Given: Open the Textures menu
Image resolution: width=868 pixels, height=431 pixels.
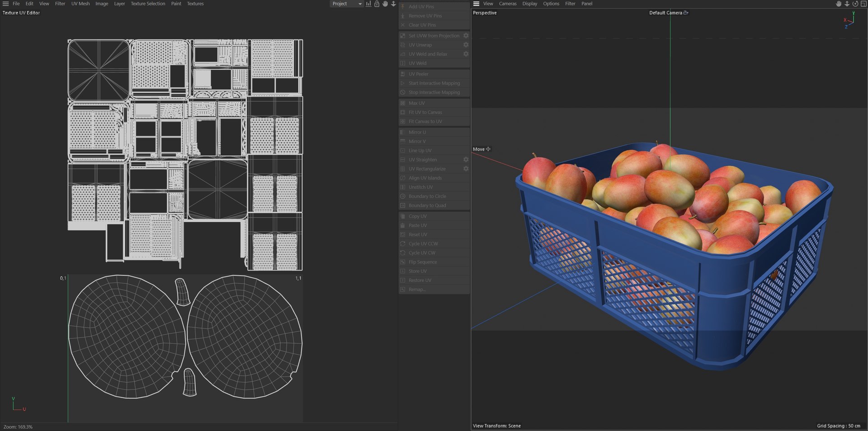Looking at the screenshot, I should 195,4.
